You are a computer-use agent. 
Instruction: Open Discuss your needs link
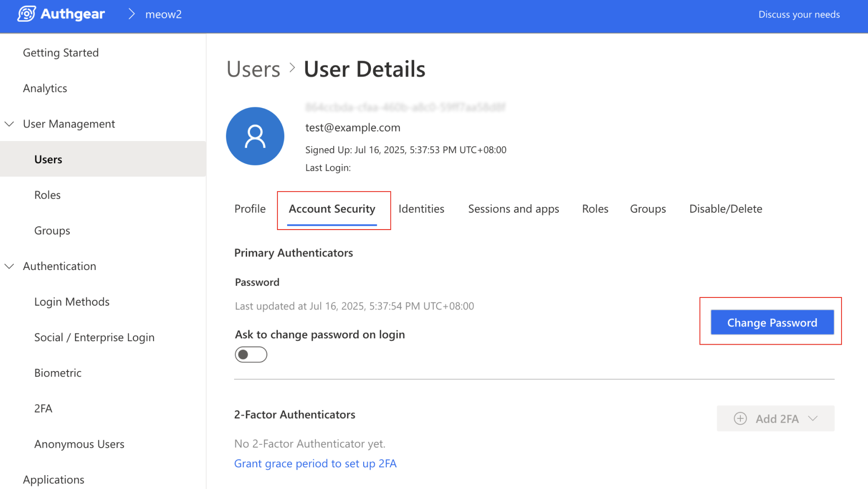799,14
